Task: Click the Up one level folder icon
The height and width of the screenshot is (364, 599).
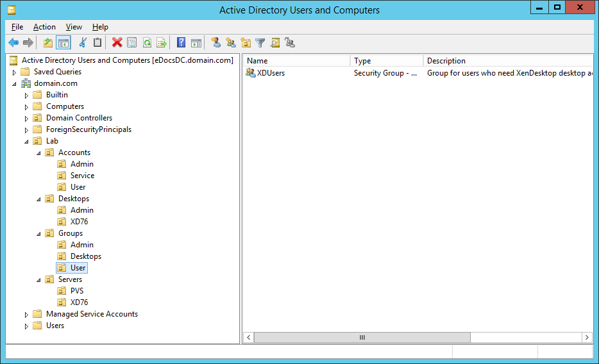Action: click(48, 43)
